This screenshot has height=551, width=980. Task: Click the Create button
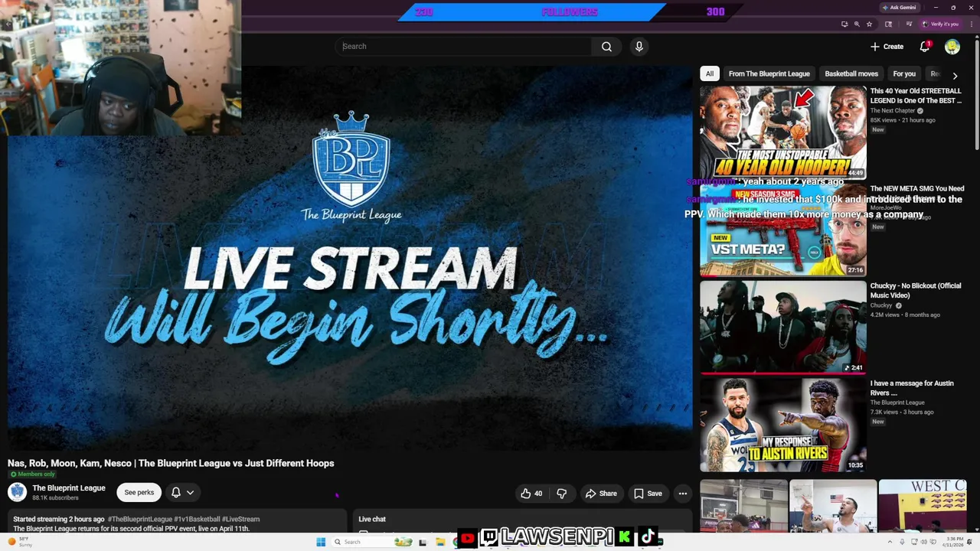tap(887, 47)
